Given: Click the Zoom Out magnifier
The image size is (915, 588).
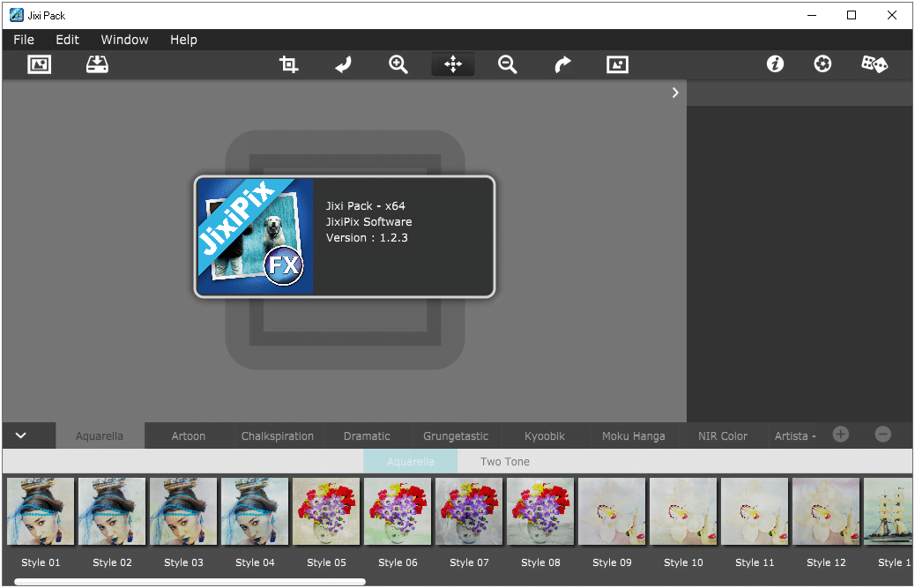Looking at the screenshot, I should [507, 64].
